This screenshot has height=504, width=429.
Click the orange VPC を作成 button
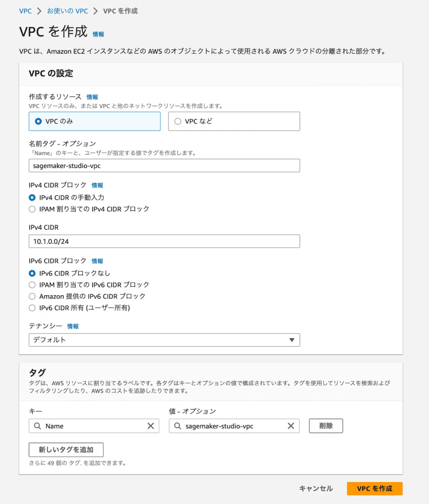point(375,488)
